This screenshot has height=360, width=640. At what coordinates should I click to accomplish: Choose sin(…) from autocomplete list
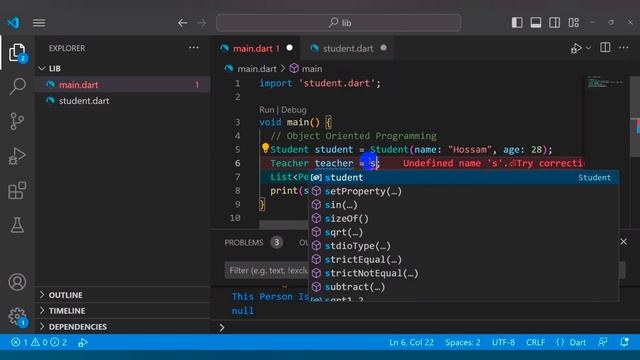464,205
